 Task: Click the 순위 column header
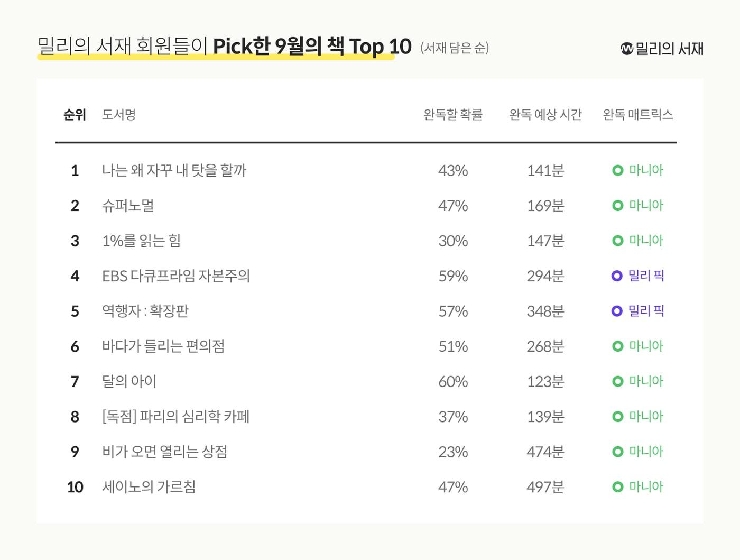pyautogui.click(x=75, y=114)
